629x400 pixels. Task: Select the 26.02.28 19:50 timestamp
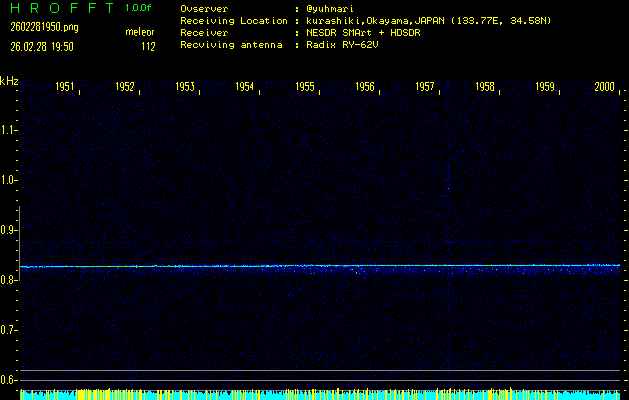point(42,45)
